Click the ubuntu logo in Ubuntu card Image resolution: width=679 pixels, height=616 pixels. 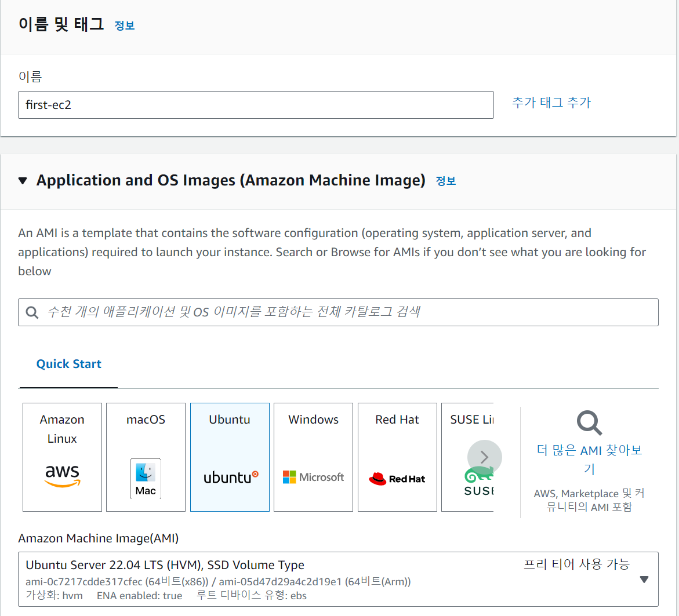click(x=231, y=477)
